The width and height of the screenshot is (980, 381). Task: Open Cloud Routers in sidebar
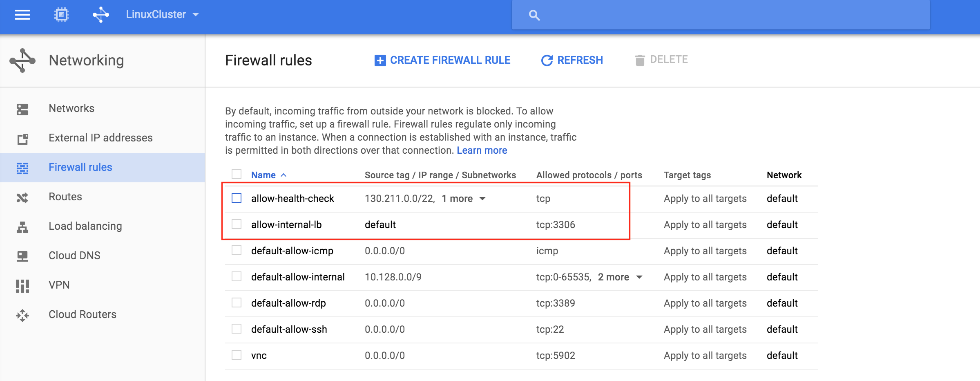pos(83,314)
